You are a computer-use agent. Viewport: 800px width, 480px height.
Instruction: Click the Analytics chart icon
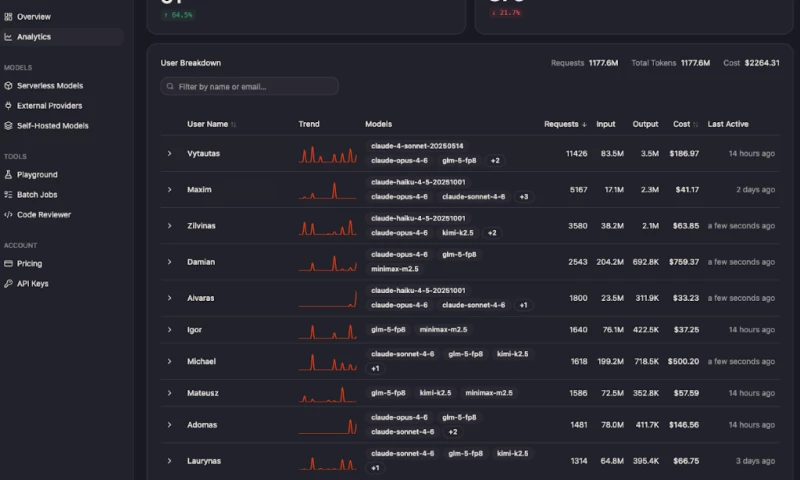tap(8, 37)
